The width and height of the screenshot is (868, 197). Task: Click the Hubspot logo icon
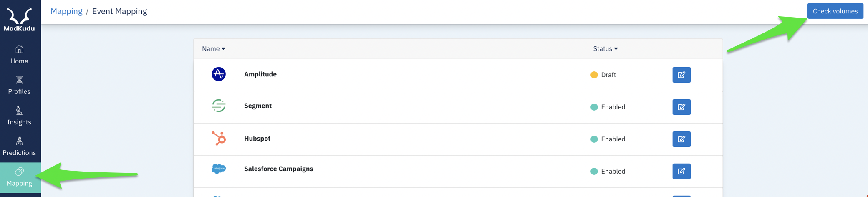[219, 138]
